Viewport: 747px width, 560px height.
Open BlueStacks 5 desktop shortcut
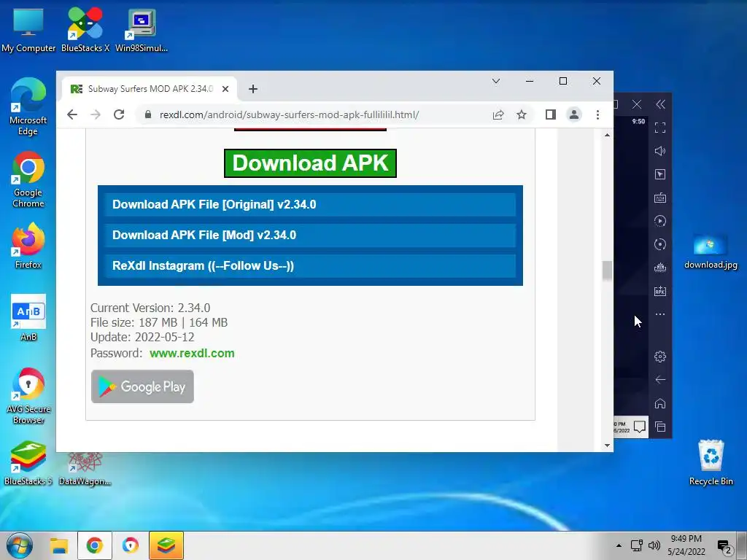28,463
